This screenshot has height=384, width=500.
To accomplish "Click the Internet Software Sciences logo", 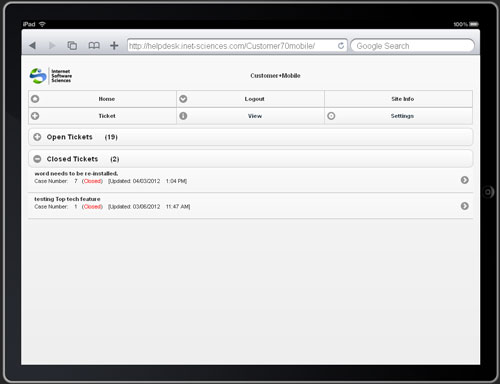I will point(50,76).
